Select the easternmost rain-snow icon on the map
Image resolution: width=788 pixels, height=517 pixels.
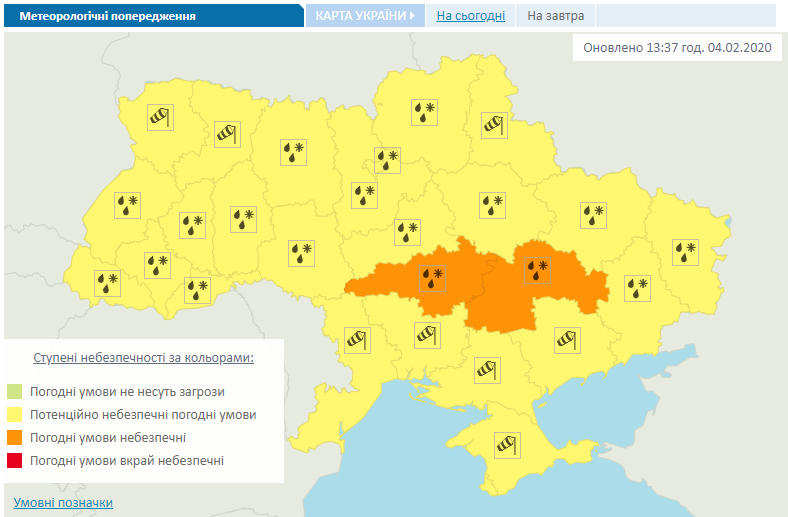685,251
